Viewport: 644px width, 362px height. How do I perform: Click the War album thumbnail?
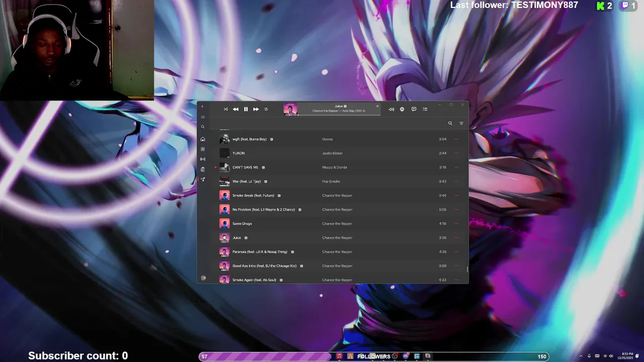224,182
